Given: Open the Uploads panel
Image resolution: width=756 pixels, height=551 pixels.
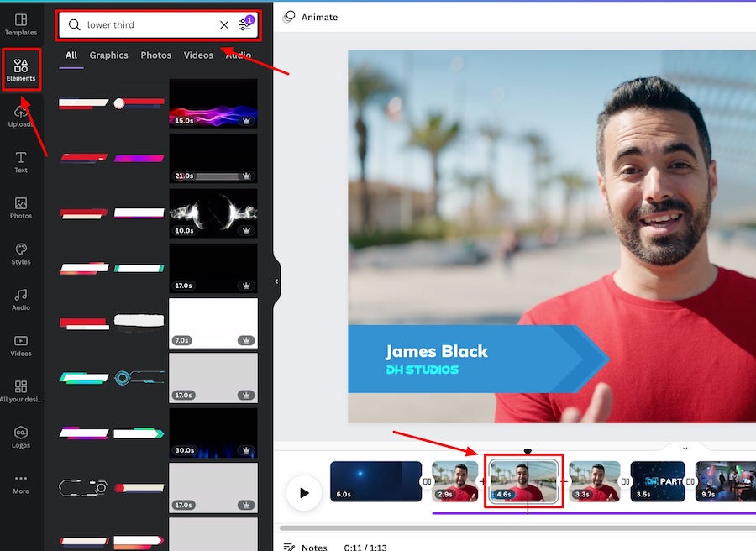Looking at the screenshot, I should (21, 117).
